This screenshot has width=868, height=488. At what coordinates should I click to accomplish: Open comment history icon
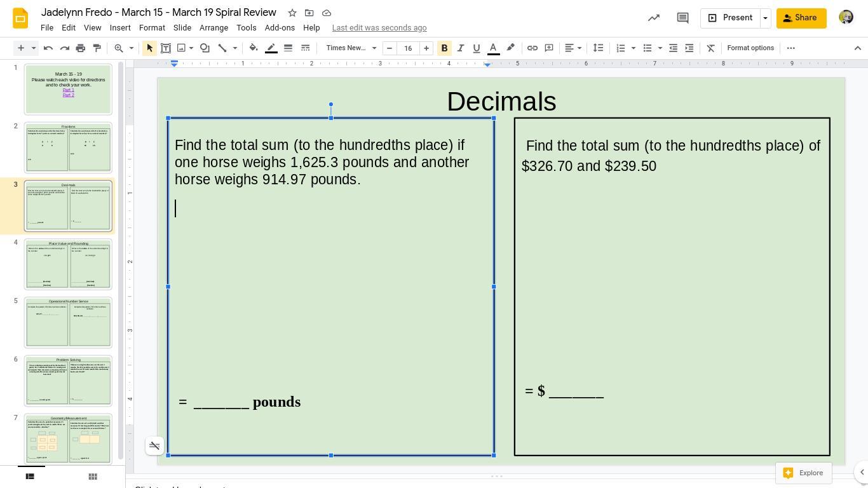682,18
